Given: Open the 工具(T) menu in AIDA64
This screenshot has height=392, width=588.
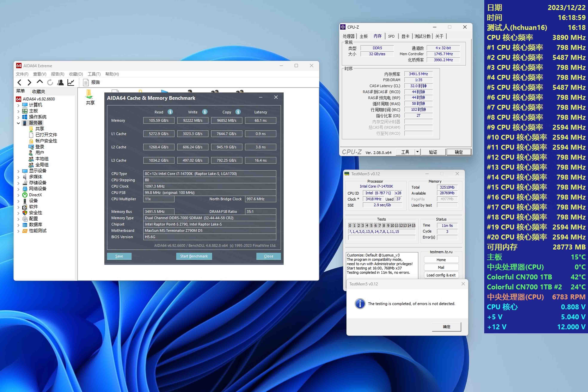Looking at the screenshot, I should click(x=94, y=74).
